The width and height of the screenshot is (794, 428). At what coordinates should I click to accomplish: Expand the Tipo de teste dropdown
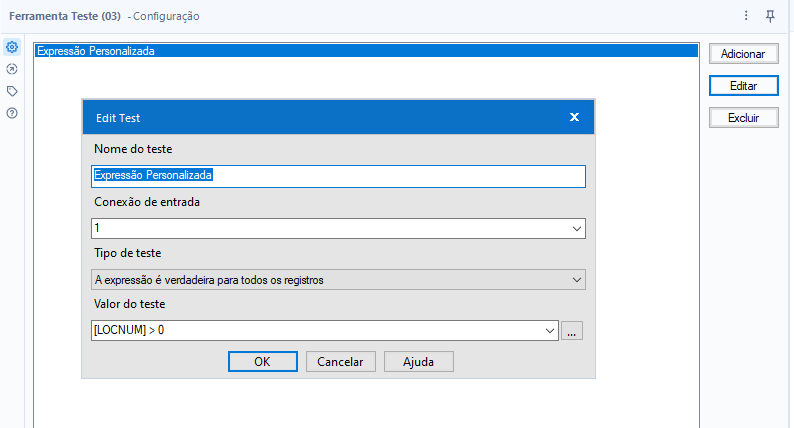pos(576,280)
